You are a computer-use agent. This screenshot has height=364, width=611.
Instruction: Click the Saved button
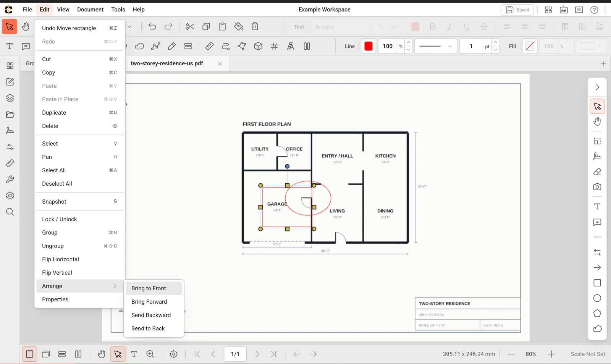pyautogui.click(x=517, y=10)
